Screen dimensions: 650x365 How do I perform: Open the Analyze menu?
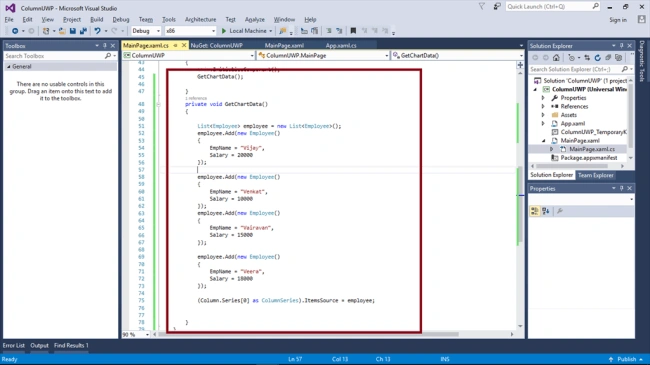tap(255, 19)
